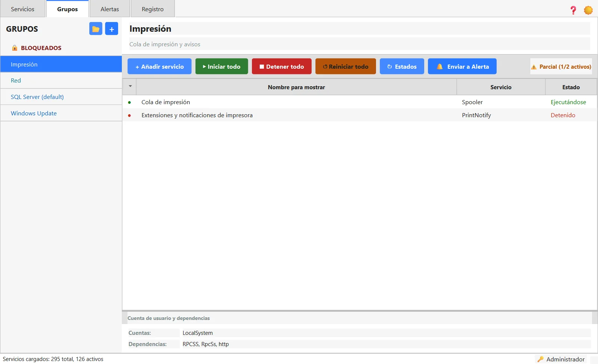Click Iniciar todo button
This screenshot has height=364, width=598.
tap(222, 66)
